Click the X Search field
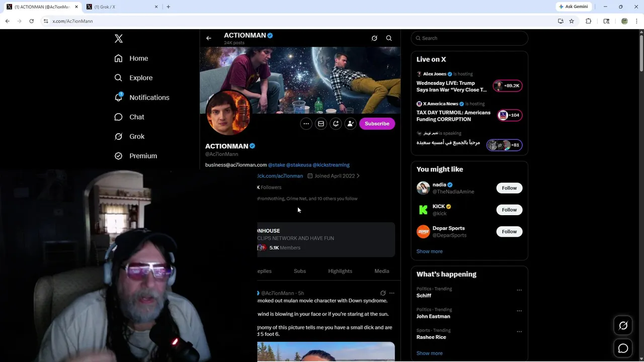This screenshot has height=362, width=644. pos(469,38)
